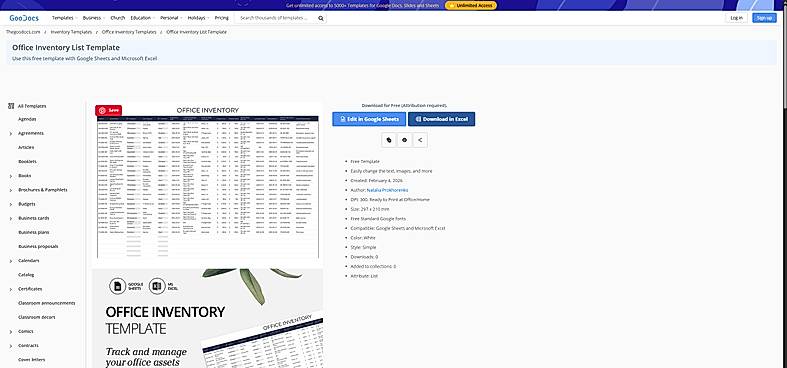The width and height of the screenshot is (787, 368).
Task: Expand the Contracts category arrow in the sidebar
Action: [x=11, y=346]
